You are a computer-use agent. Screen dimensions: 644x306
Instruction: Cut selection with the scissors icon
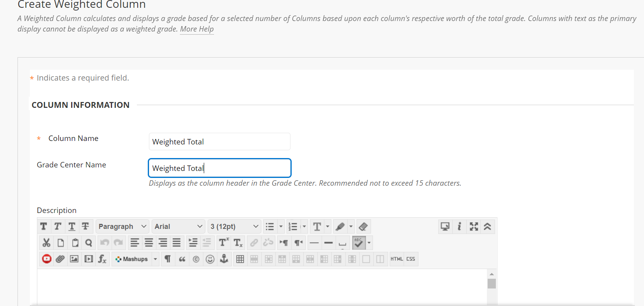pyautogui.click(x=46, y=243)
